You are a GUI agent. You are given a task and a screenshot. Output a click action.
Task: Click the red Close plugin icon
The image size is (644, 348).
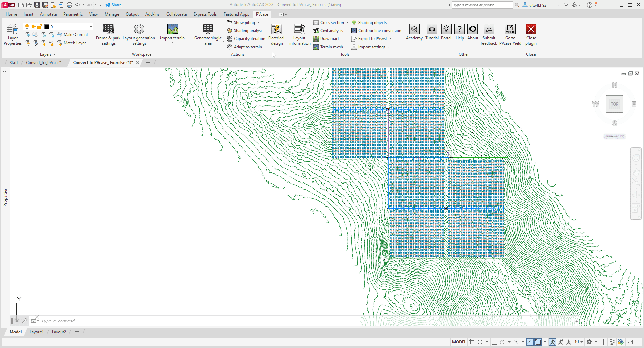(531, 29)
